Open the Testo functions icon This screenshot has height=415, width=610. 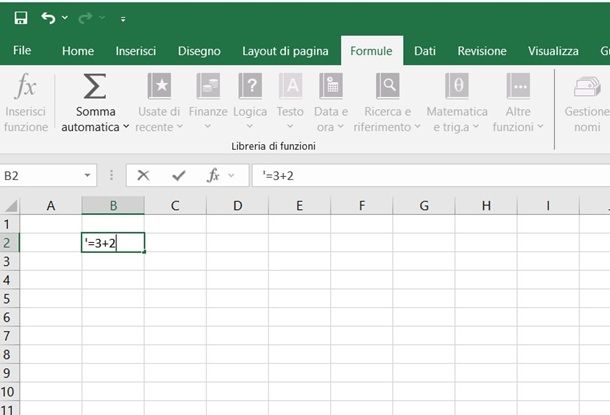(290, 86)
